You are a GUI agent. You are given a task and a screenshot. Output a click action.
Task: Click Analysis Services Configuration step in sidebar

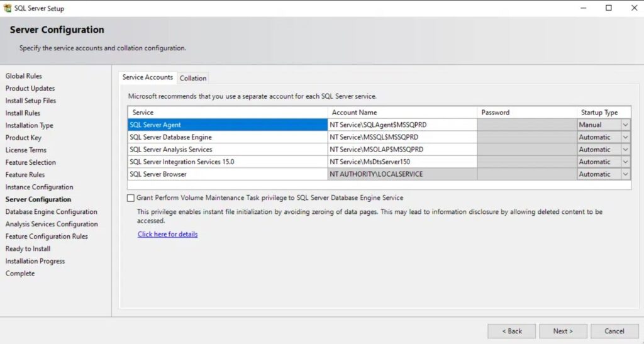point(52,224)
